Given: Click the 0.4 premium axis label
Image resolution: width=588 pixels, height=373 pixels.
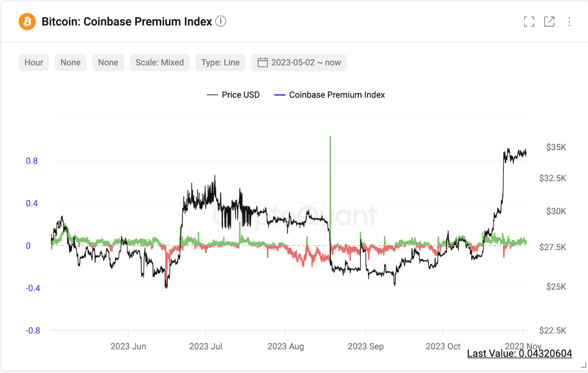Looking at the screenshot, I should pyautogui.click(x=32, y=203).
